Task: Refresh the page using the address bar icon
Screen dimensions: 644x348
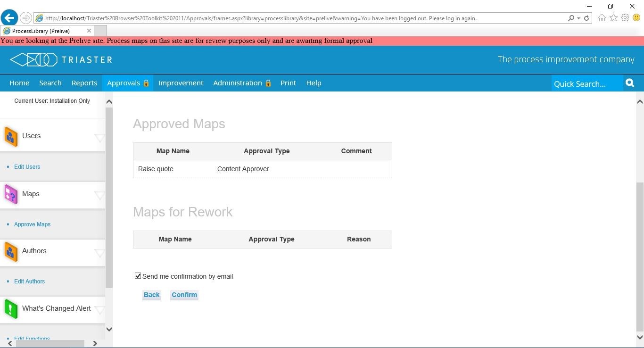Action: (x=586, y=18)
